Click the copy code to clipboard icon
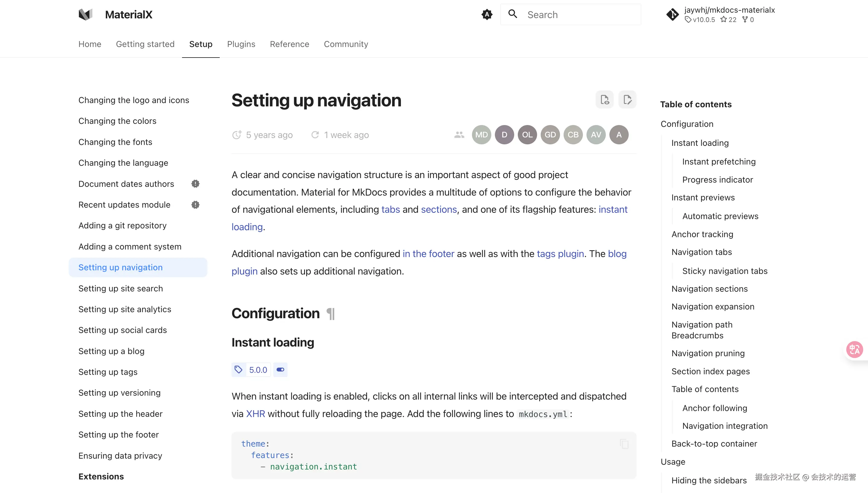 tap(624, 444)
